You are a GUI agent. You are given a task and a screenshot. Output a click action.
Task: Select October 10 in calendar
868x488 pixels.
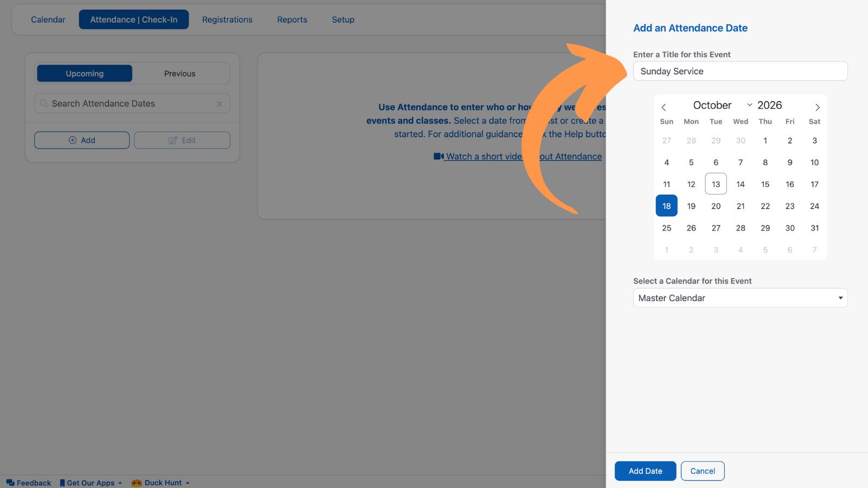(814, 163)
